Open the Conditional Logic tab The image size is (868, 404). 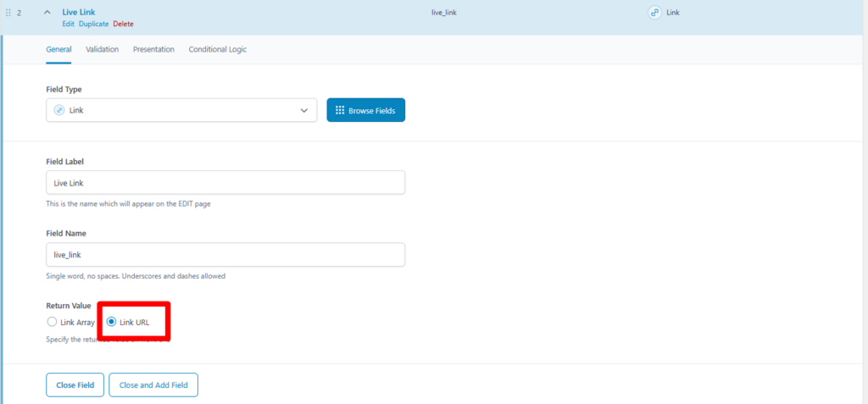click(x=218, y=49)
